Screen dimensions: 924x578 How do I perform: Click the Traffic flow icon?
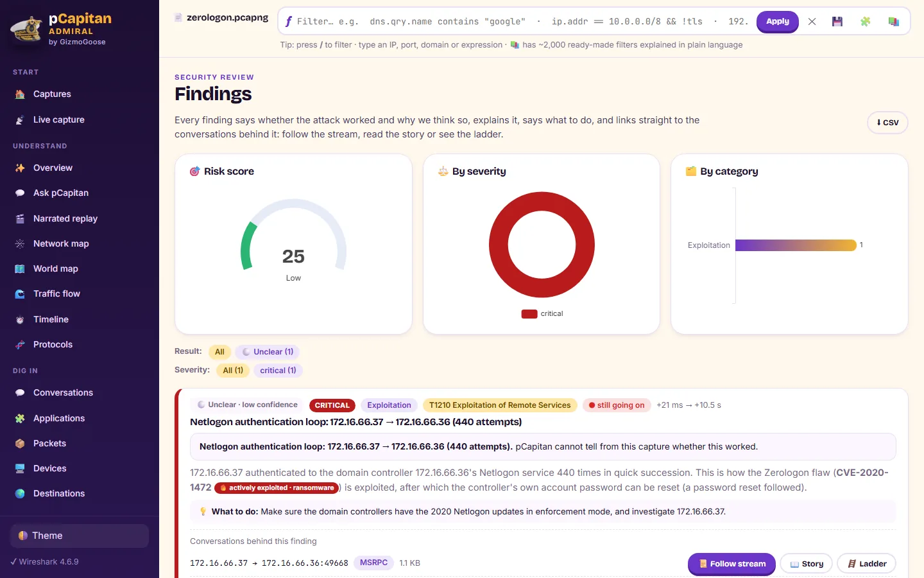click(20, 293)
